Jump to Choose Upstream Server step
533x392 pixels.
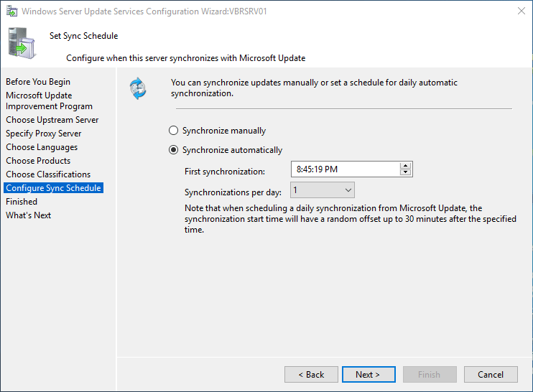tap(52, 120)
